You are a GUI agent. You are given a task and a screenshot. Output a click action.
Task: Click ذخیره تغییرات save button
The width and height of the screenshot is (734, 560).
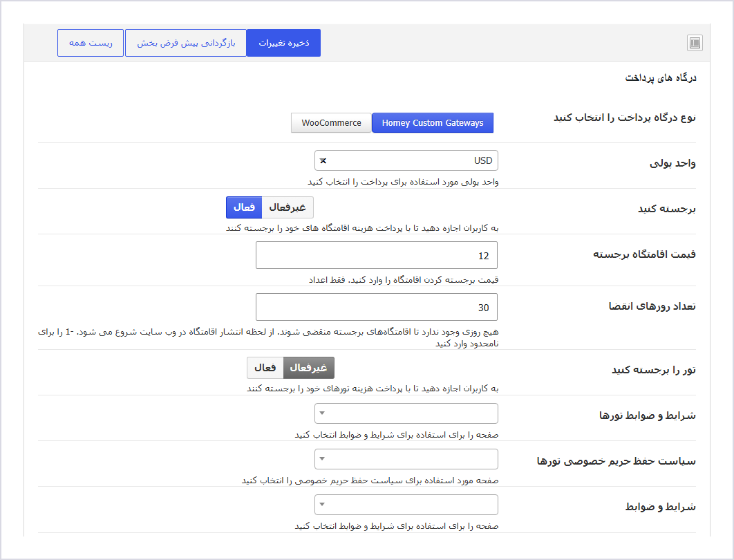point(283,43)
